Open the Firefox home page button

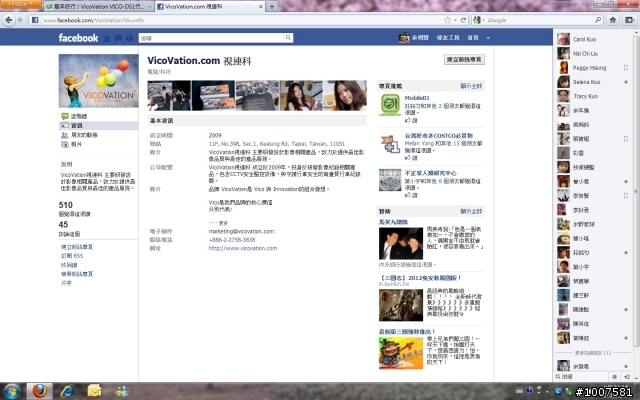pos(613,20)
